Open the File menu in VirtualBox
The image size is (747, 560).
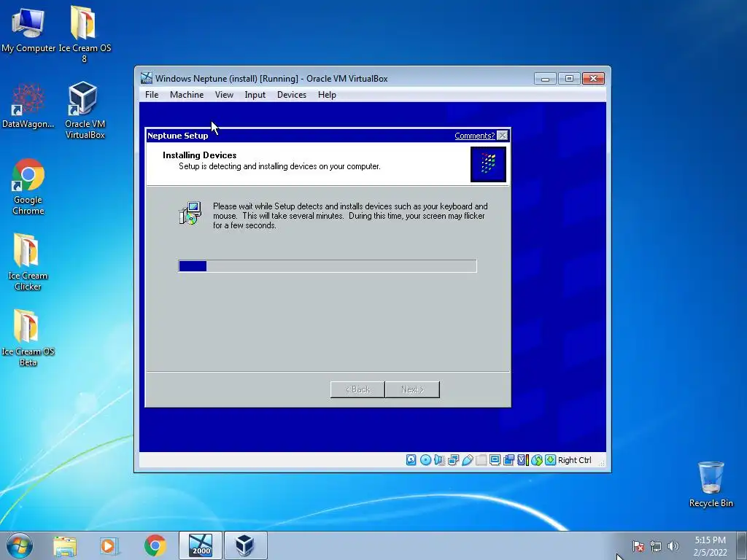point(152,95)
